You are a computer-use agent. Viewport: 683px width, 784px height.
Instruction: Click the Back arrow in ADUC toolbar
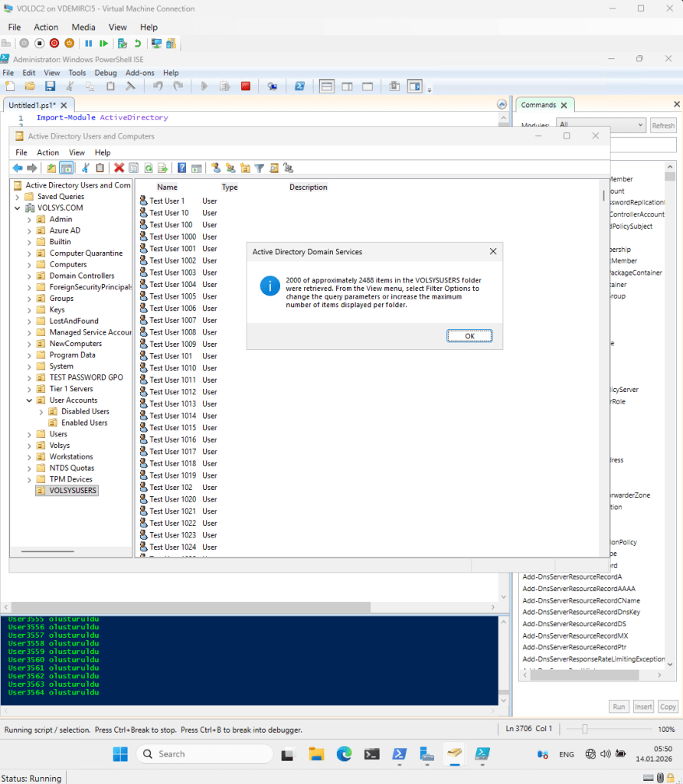click(x=18, y=168)
